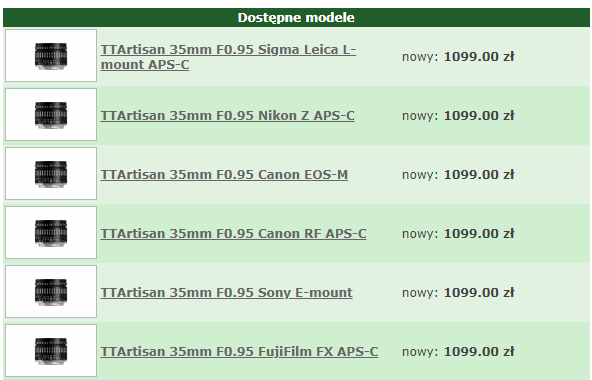Click the 1099.00 zł price for FujiFilm FX

479,351
